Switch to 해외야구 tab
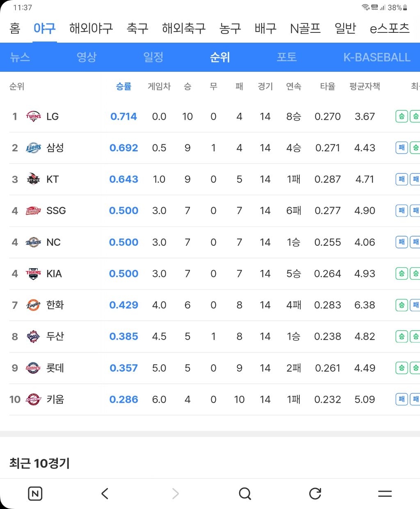420x509 pixels. pyautogui.click(x=91, y=28)
